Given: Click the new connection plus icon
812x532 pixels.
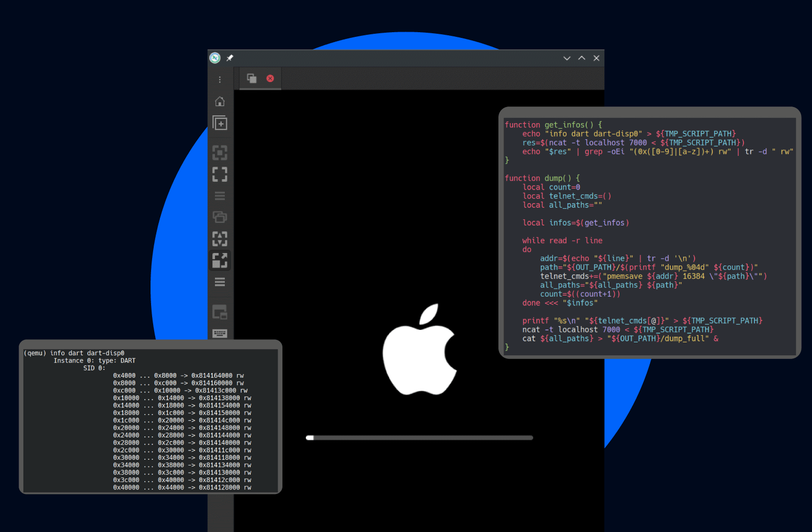Looking at the screenshot, I should coord(220,124).
